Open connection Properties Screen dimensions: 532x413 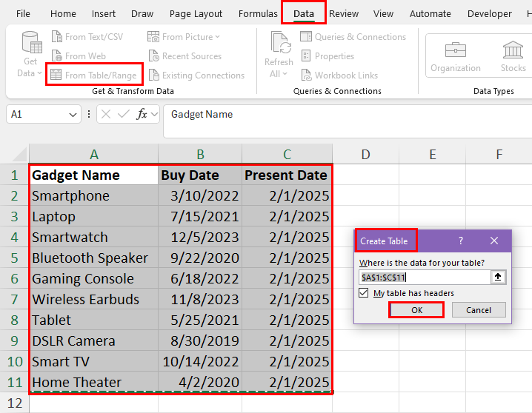coord(328,56)
